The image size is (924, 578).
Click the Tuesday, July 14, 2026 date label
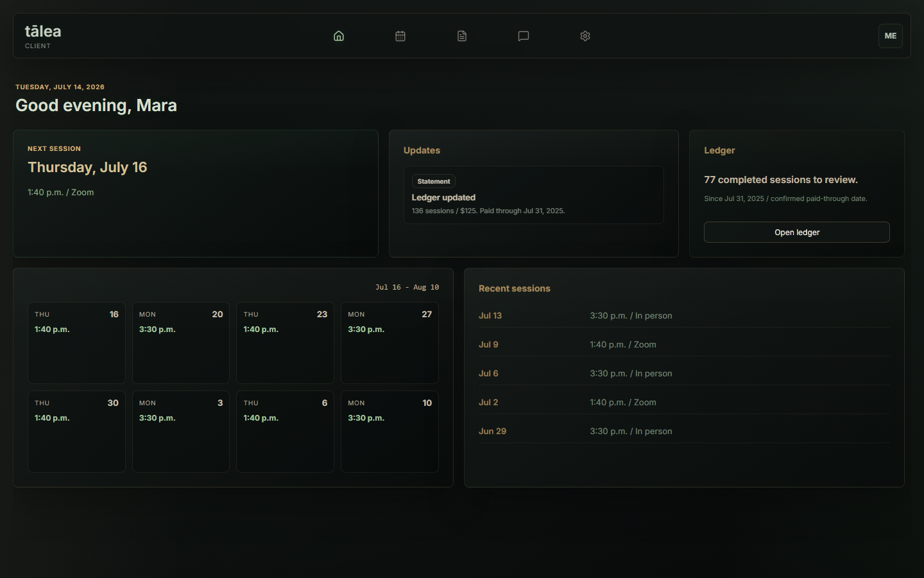pyautogui.click(x=60, y=87)
